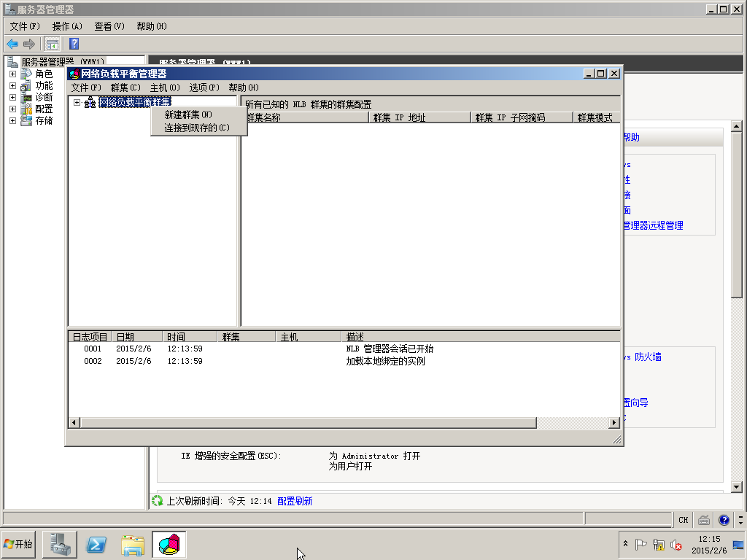Expand the 诊断 node
The image size is (747, 560).
pyautogui.click(x=13, y=97)
